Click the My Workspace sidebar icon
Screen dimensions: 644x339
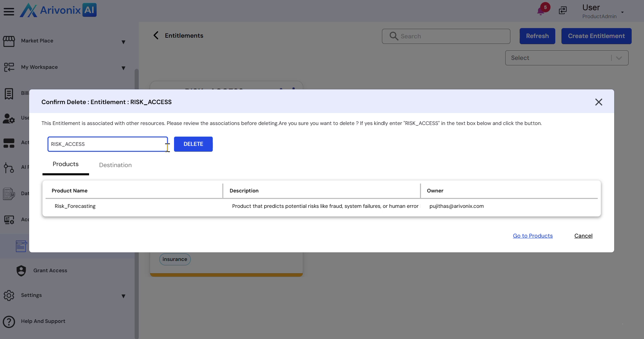9,67
